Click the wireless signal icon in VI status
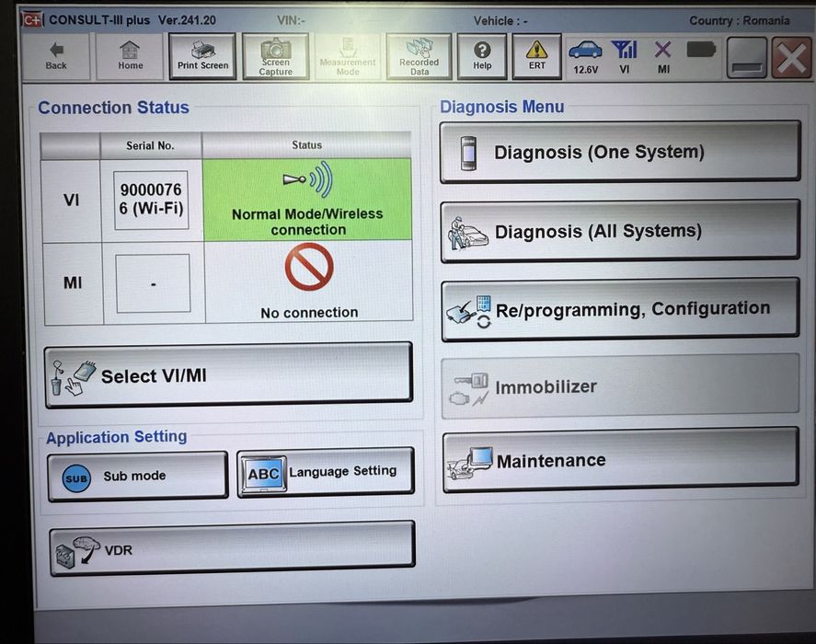The height and width of the screenshot is (644, 816). pos(308,179)
